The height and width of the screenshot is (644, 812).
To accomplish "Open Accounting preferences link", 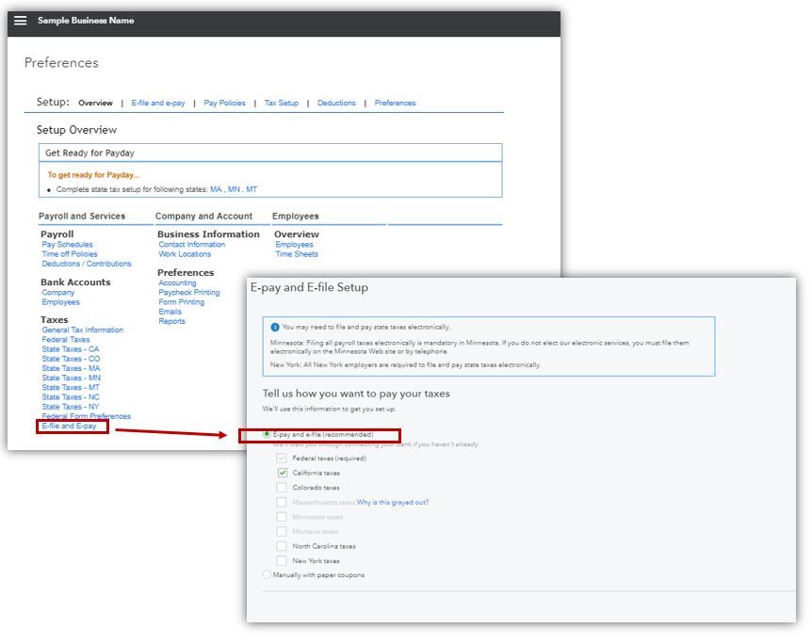I will 177,282.
